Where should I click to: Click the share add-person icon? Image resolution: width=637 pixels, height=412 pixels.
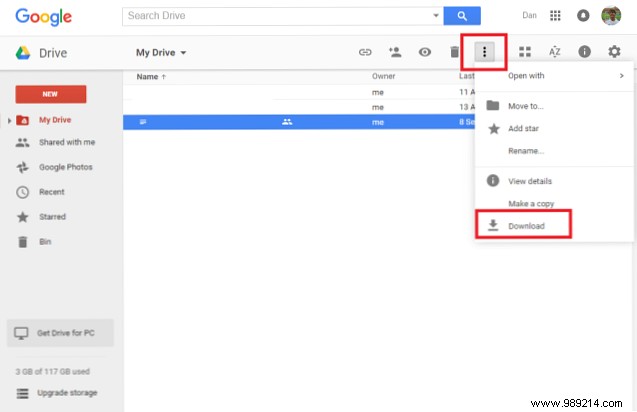click(x=395, y=52)
